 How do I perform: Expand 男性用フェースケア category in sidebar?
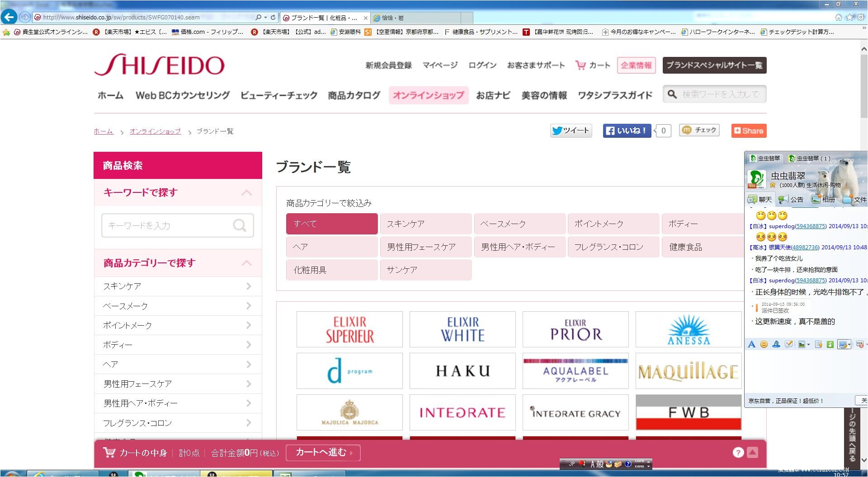[178, 383]
